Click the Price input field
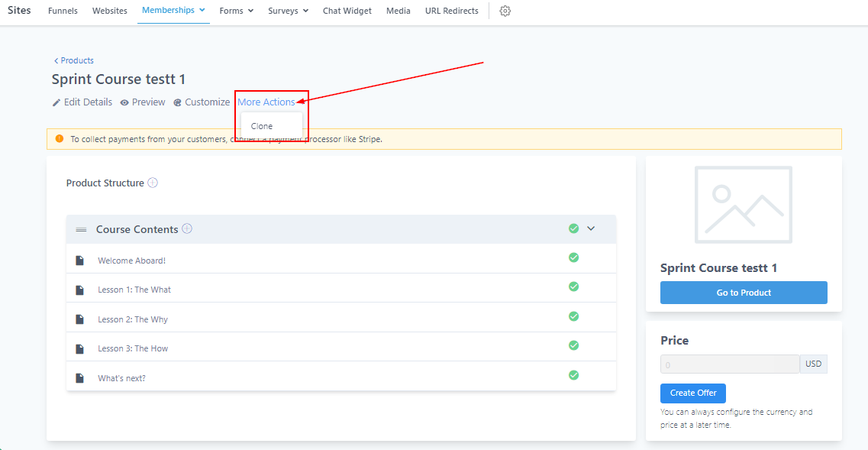The image size is (868, 450). point(729,364)
